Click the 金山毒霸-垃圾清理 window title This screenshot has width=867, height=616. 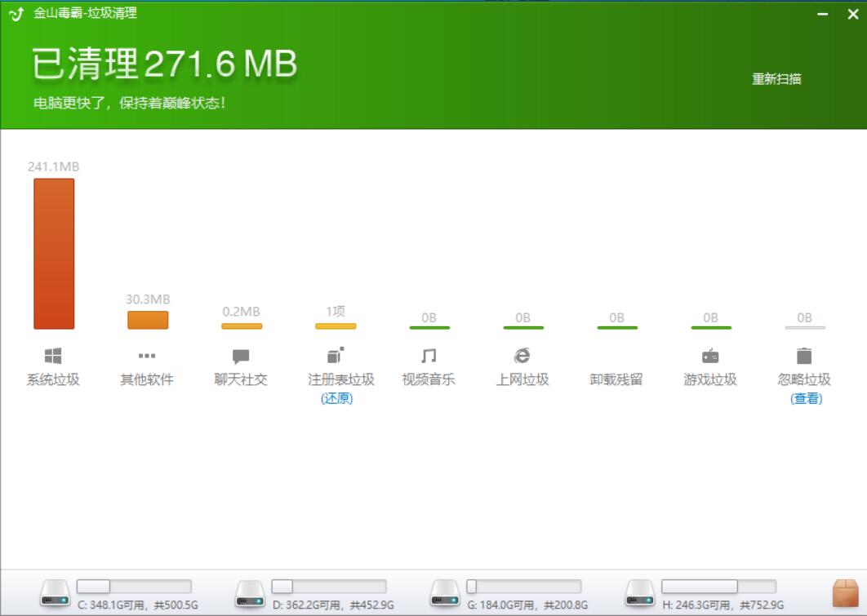(x=85, y=13)
